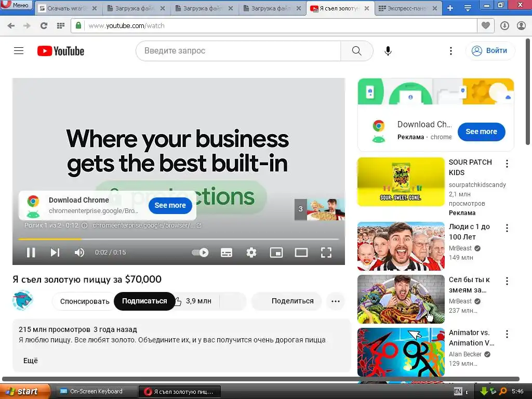The width and height of the screenshot is (532, 399).
Task: Go to the YouTube home logo
Action: 61,51
